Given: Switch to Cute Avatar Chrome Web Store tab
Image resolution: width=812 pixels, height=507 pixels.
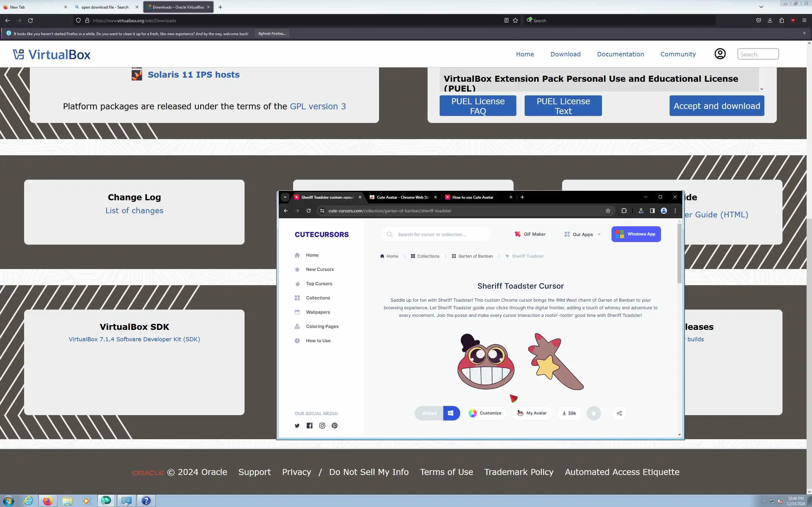Looking at the screenshot, I should pos(403,197).
